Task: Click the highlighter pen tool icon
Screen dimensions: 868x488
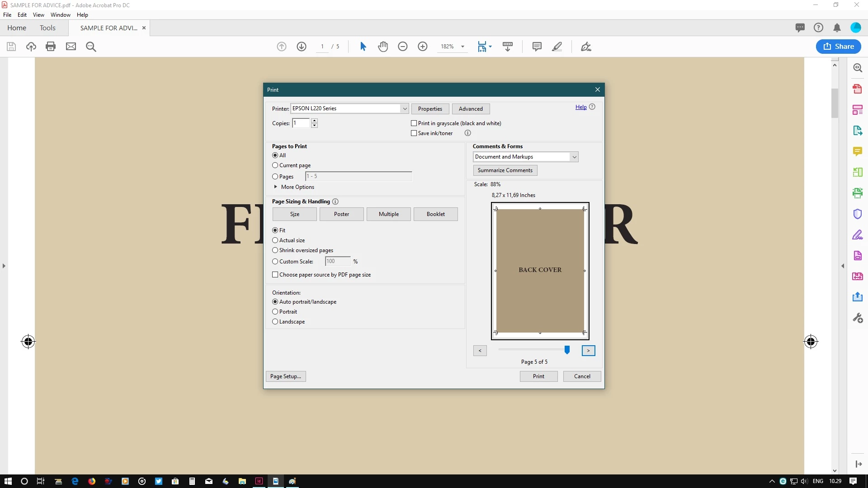Action: 557,47
